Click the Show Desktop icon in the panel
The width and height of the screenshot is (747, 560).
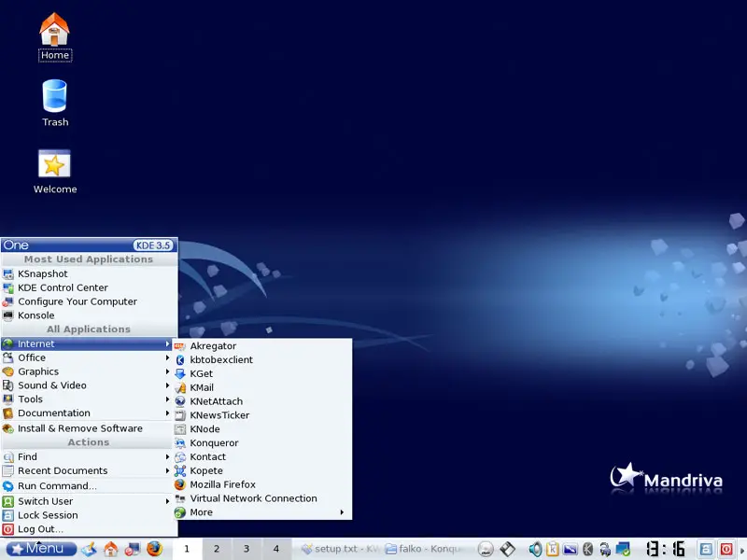click(x=89, y=549)
